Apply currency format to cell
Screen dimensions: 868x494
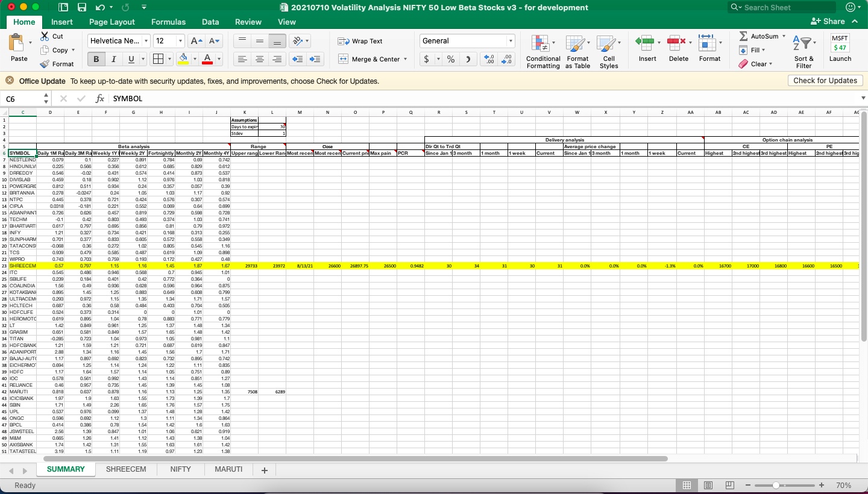[x=427, y=60]
